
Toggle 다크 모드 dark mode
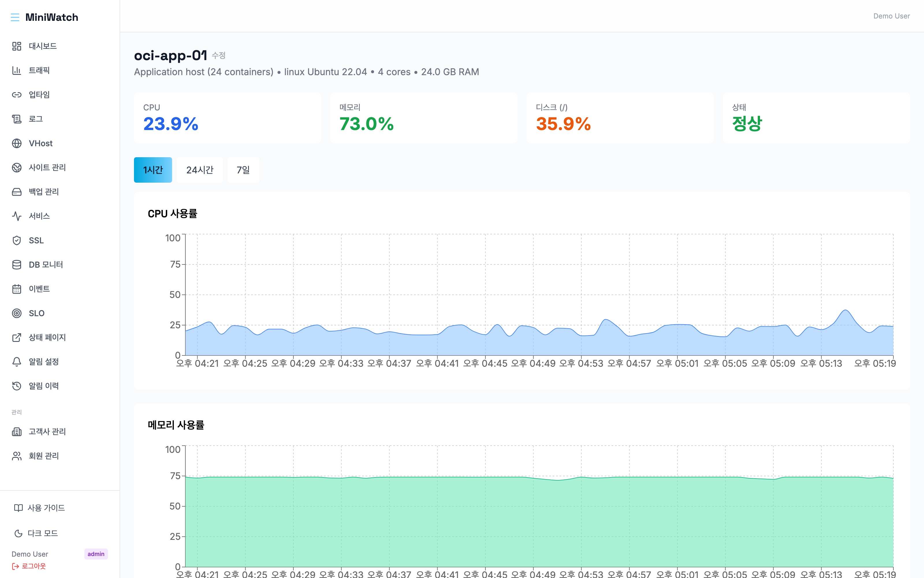[36, 533]
